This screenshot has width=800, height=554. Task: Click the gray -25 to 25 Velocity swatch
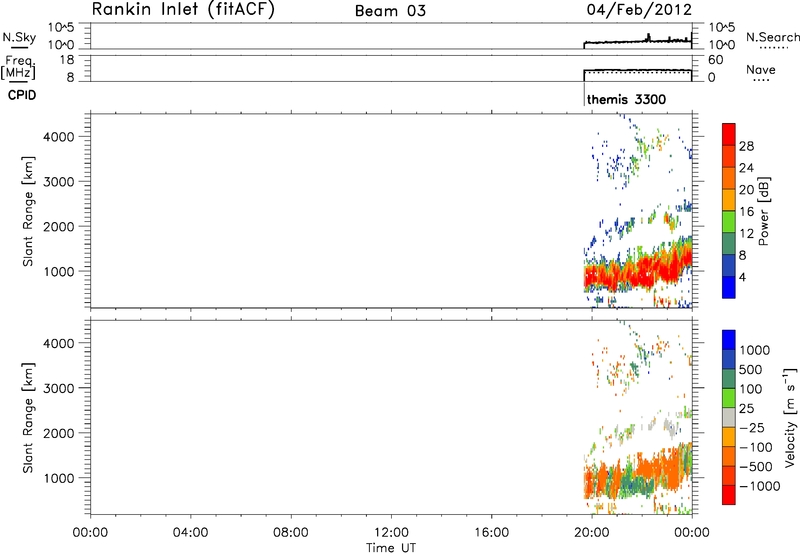coord(729,418)
